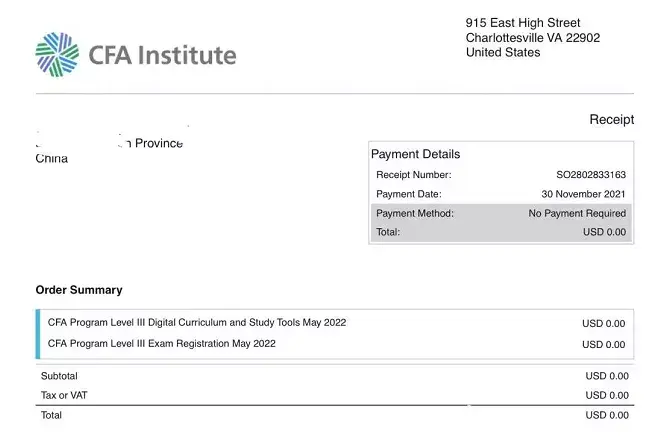Click the No Payment Required value
Screen dimensions: 671x436
pos(577,213)
